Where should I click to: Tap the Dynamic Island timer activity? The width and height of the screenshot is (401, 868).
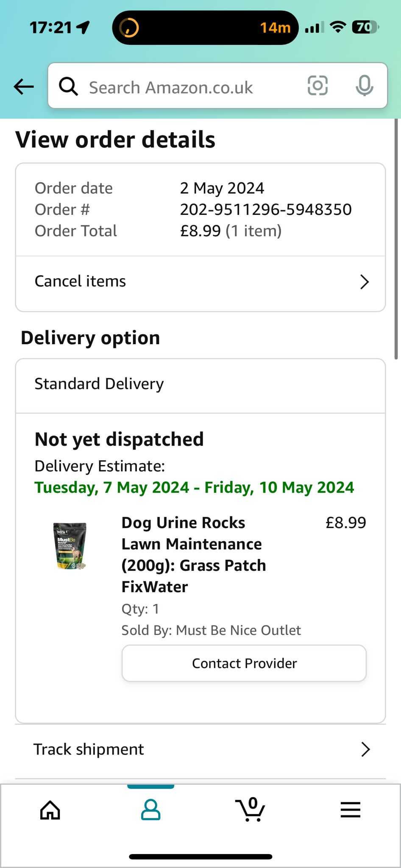pos(205,28)
